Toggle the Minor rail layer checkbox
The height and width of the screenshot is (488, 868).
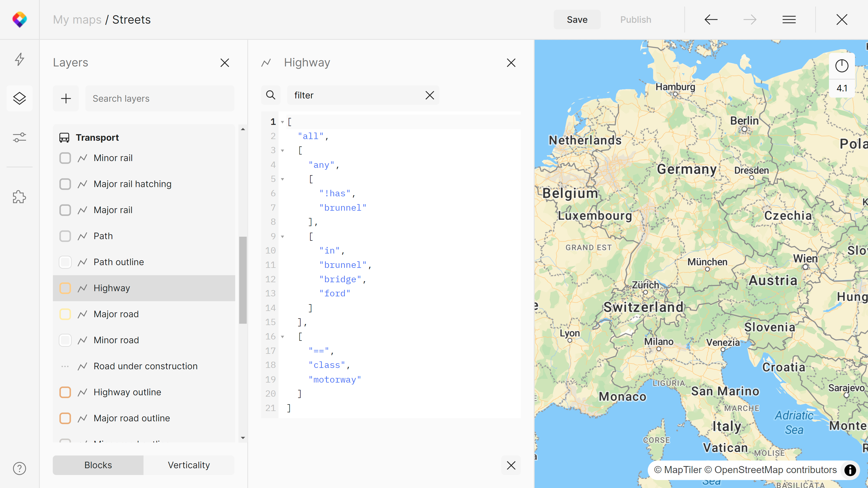pyautogui.click(x=65, y=158)
